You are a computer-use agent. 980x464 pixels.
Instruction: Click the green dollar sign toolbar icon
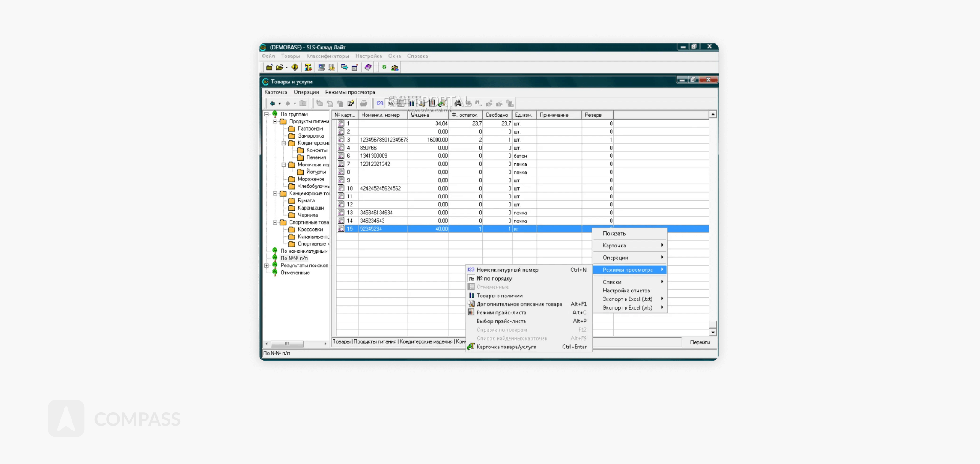coord(384,67)
